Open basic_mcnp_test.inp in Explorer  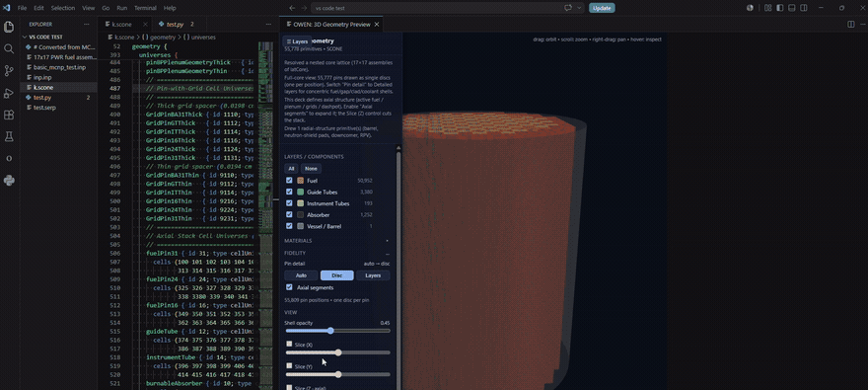[59, 67]
